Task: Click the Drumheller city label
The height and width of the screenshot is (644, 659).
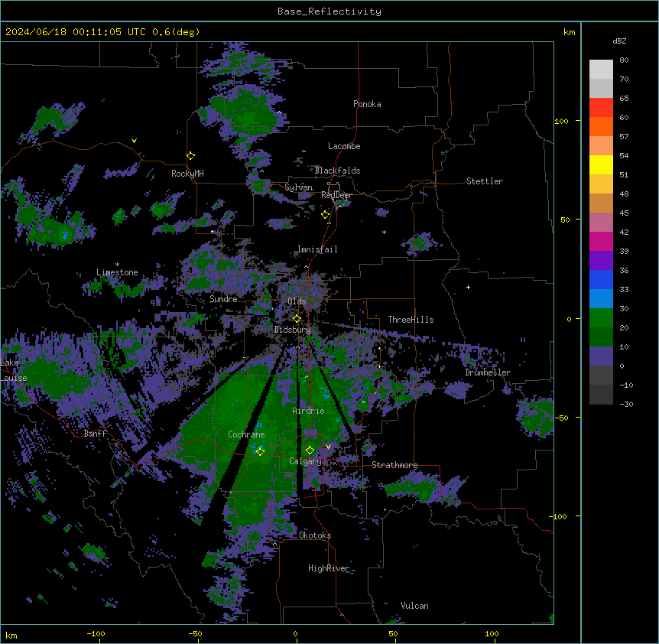Action: pos(488,372)
